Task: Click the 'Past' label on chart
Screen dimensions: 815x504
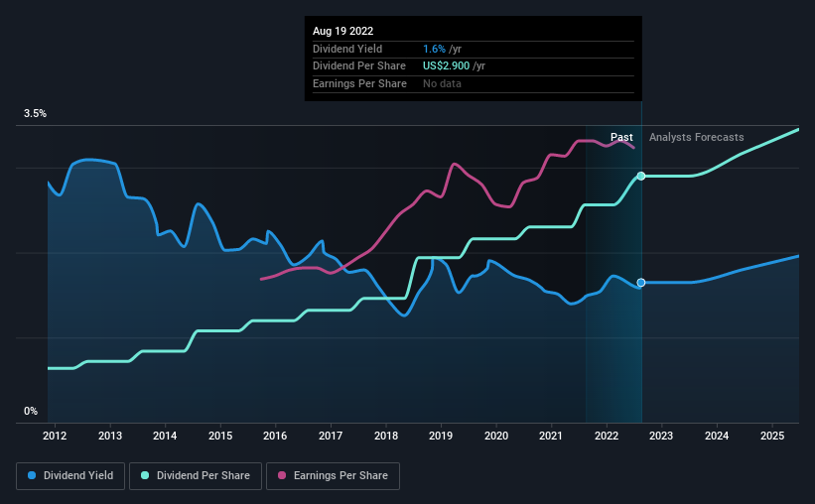Action: [621, 137]
